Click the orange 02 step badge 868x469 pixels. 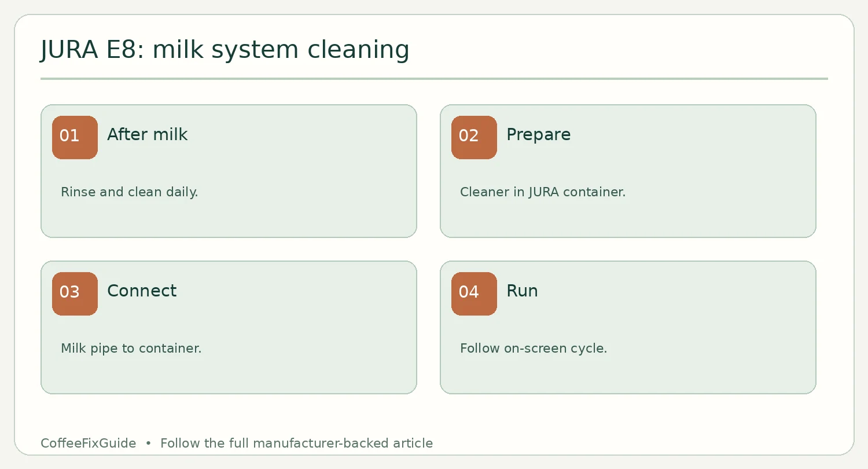(474, 137)
